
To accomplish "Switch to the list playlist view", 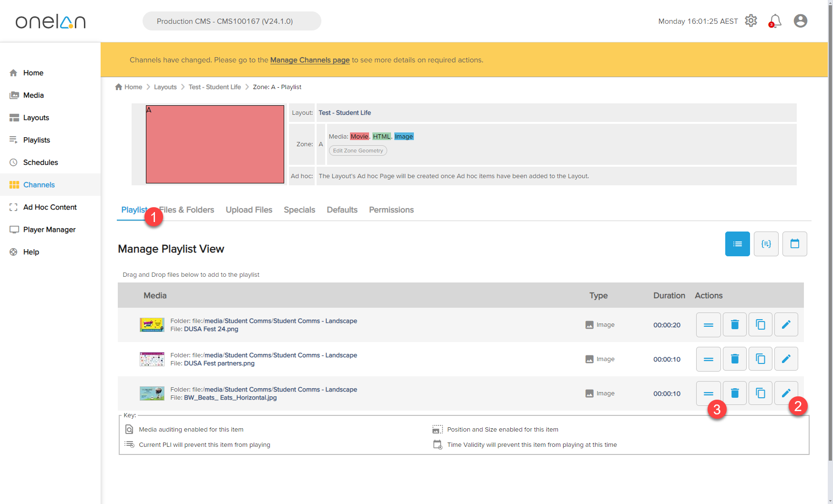I will 737,244.
